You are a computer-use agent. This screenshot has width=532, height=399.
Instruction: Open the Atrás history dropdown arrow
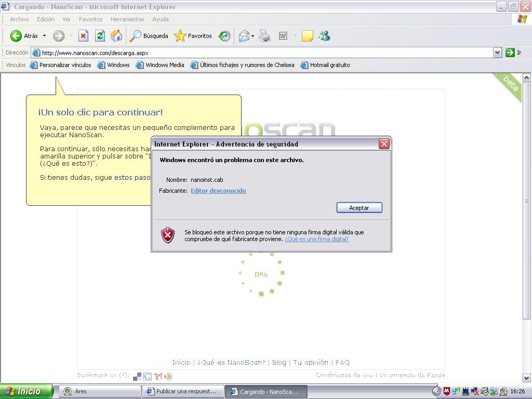click(x=44, y=36)
